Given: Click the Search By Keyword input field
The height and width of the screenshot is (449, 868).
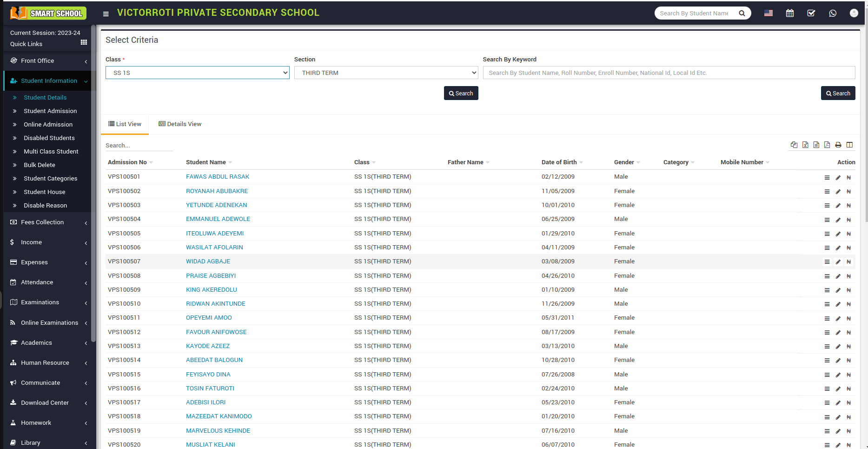Looking at the screenshot, I should pos(669,73).
